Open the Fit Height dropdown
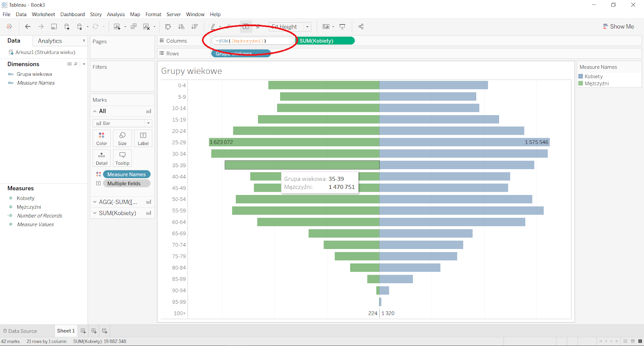The height and width of the screenshot is (346, 644). tap(307, 27)
